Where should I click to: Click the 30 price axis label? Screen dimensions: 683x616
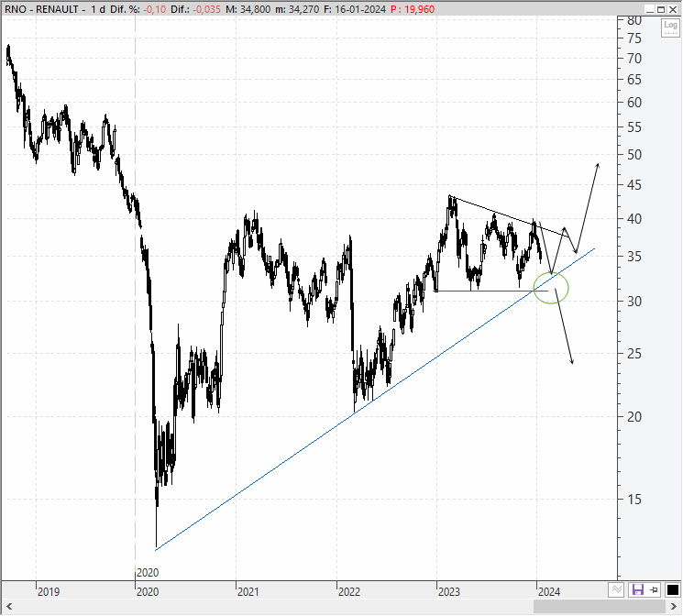coord(634,301)
